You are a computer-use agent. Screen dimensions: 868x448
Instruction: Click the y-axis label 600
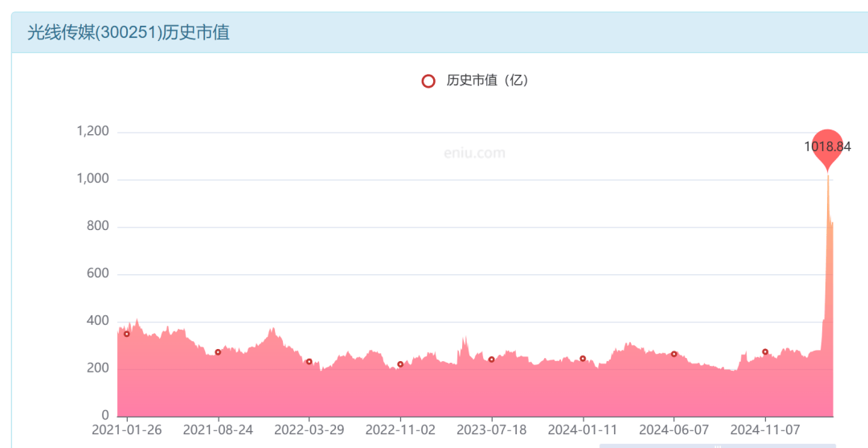tap(98, 273)
